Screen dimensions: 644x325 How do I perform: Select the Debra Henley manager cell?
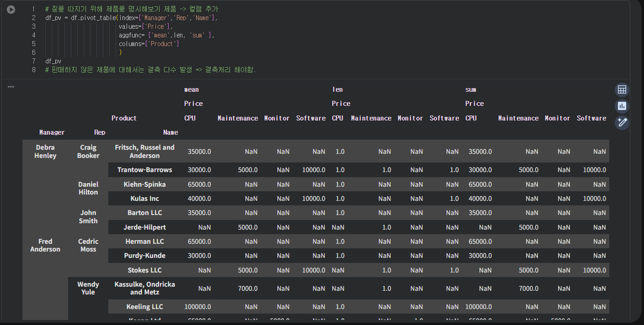pos(45,152)
